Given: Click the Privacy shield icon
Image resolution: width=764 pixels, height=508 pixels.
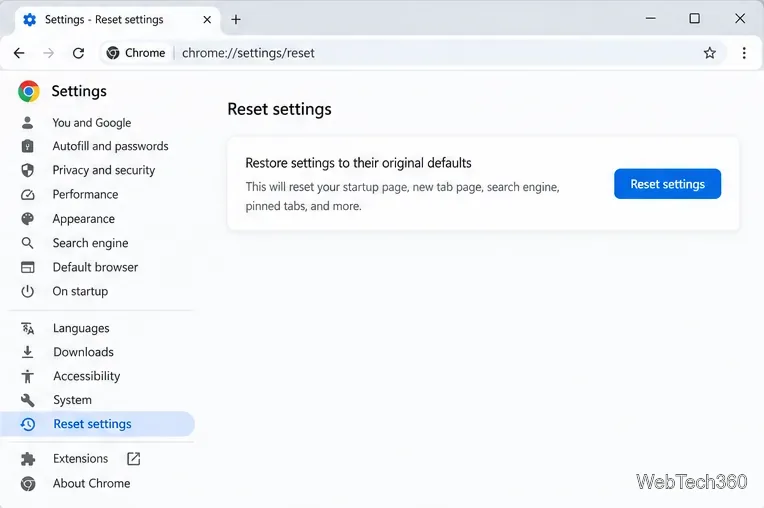Looking at the screenshot, I should tap(27, 170).
